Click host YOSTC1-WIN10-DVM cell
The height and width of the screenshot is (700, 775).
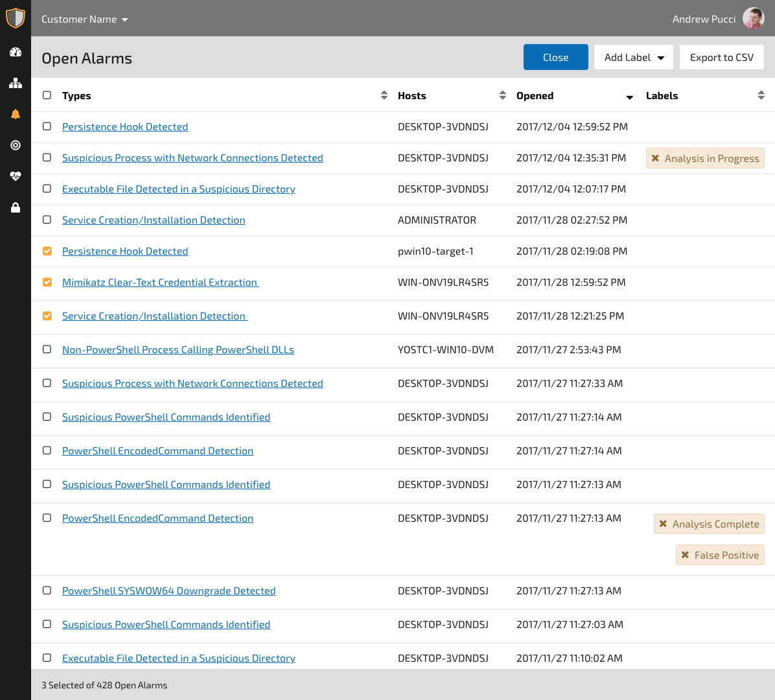tap(446, 349)
